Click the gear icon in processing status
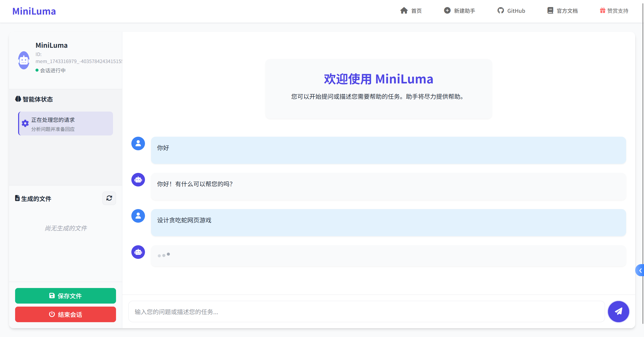The height and width of the screenshot is (337, 644). coord(25,123)
